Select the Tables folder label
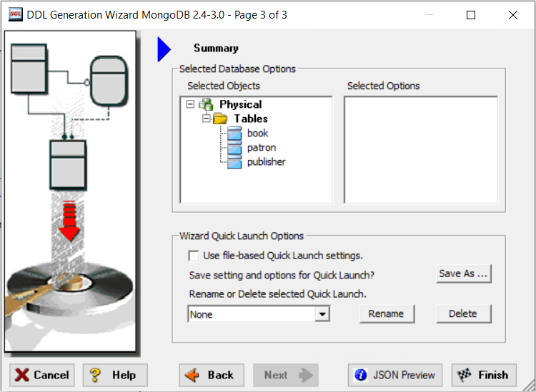 click(x=251, y=119)
